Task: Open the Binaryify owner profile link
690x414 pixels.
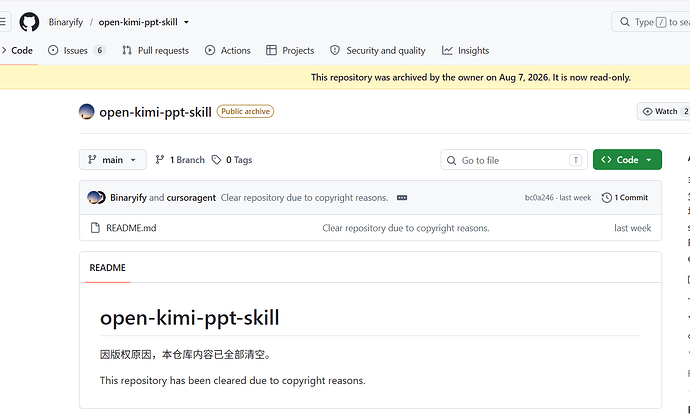Action: [66, 22]
